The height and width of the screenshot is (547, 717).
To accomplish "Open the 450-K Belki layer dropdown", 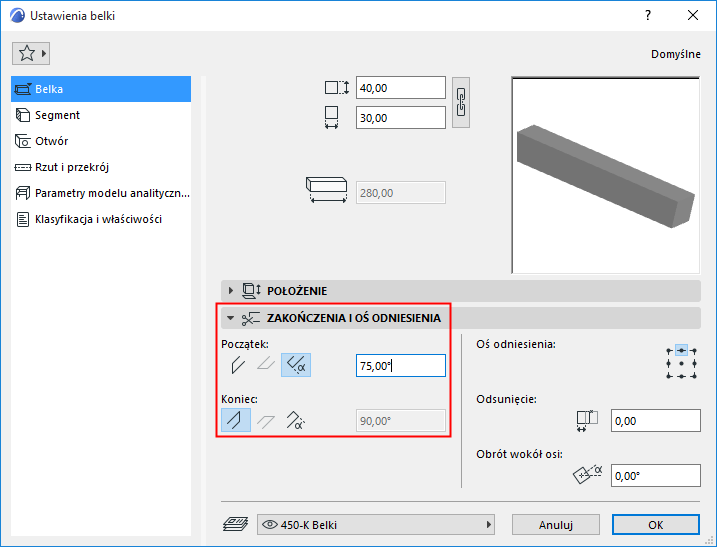I will point(376,525).
